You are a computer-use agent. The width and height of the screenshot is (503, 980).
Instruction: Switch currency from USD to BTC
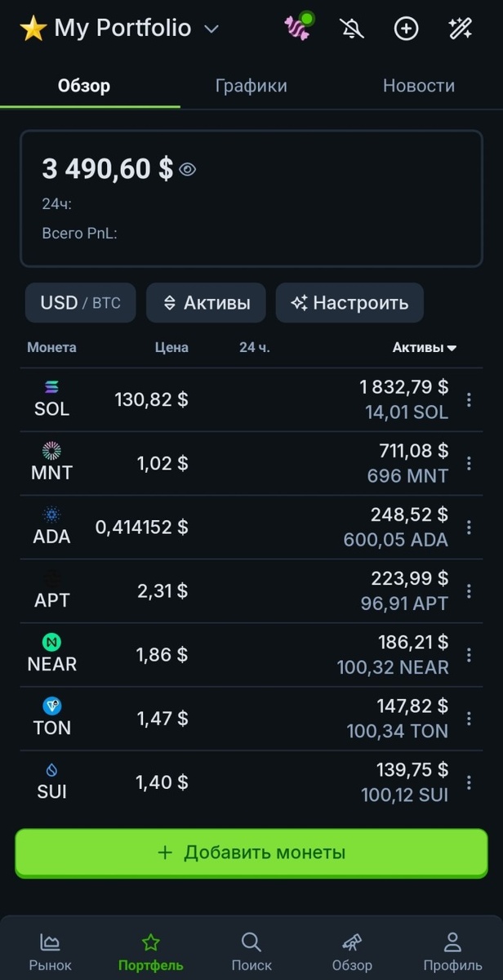click(x=80, y=302)
